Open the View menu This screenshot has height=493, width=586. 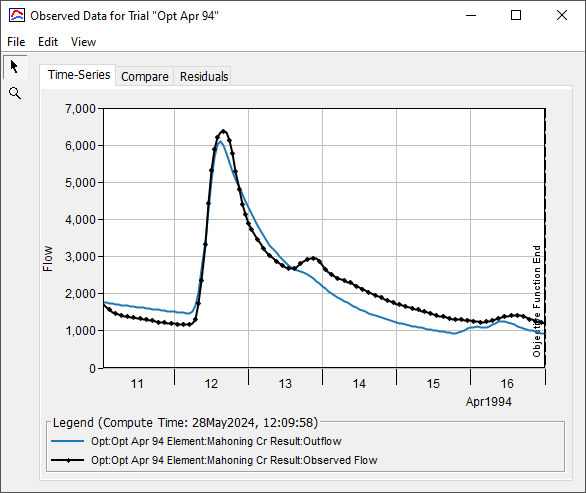point(83,42)
